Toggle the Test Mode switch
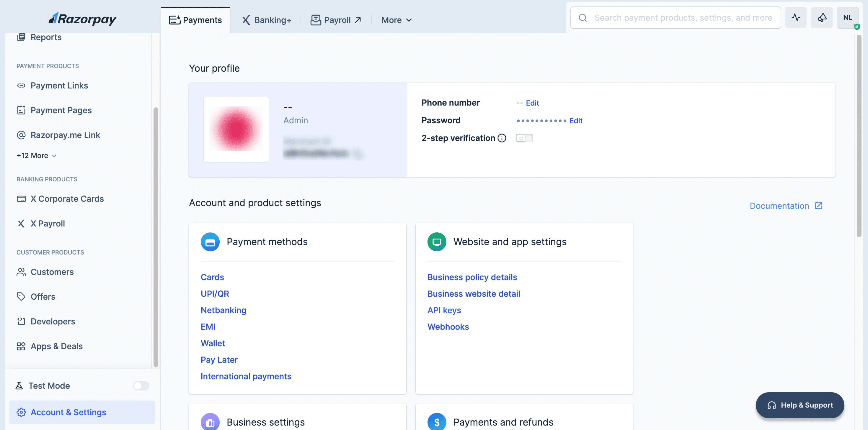The height and width of the screenshot is (430, 868). pos(141,385)
